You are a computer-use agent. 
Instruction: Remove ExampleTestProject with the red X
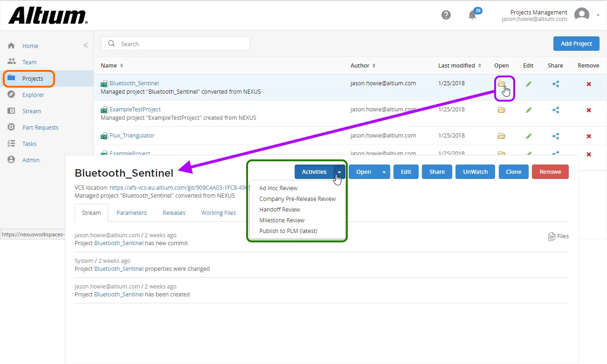(589, 110)
